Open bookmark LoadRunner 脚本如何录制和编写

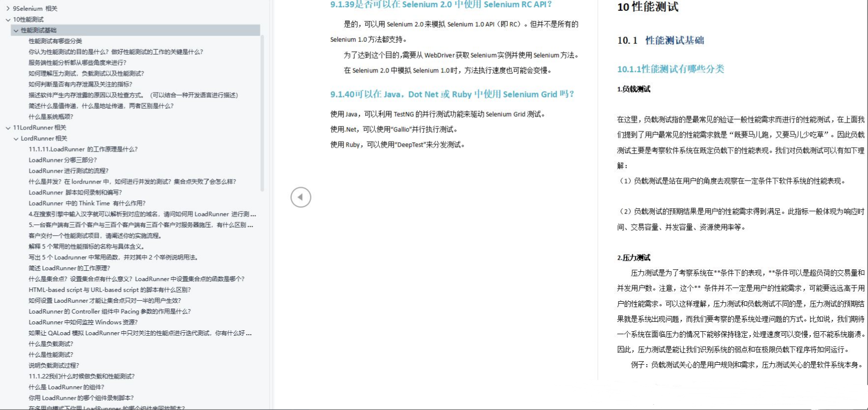coord(75,192)
